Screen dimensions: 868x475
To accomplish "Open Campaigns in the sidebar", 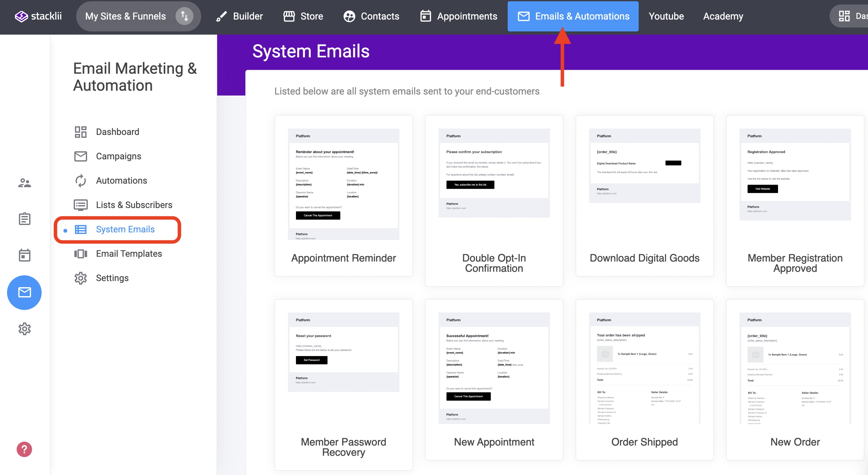I will click(x=118, y=156).
